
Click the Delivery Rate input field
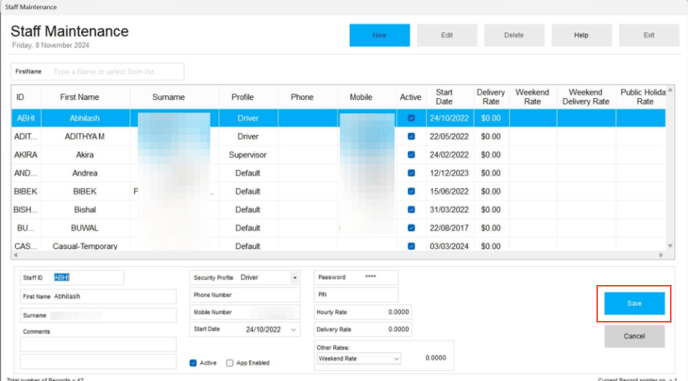362,329
